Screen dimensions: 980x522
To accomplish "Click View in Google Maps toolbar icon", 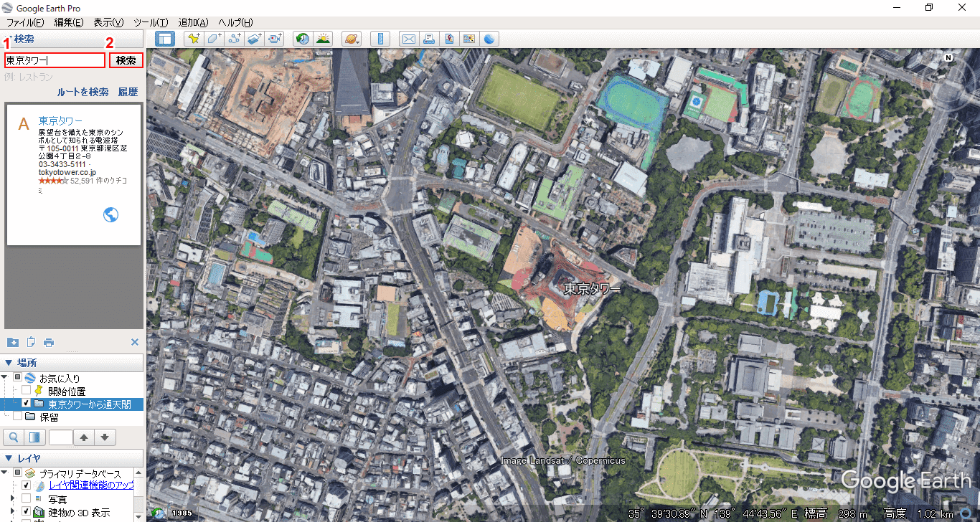I will tap(469, 39).
